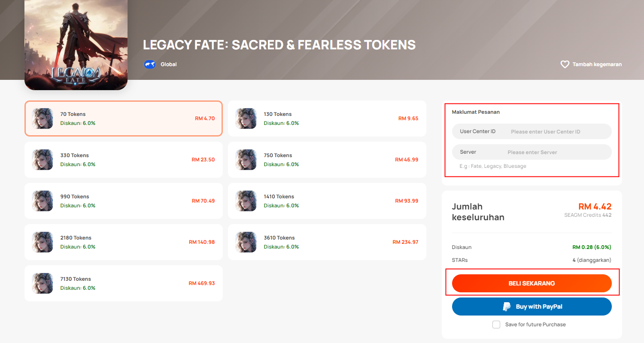Click the Tambah kegemaran link text
Viewport: 644px width, 343px height.
pyautogui.click(x=597, y=64)
